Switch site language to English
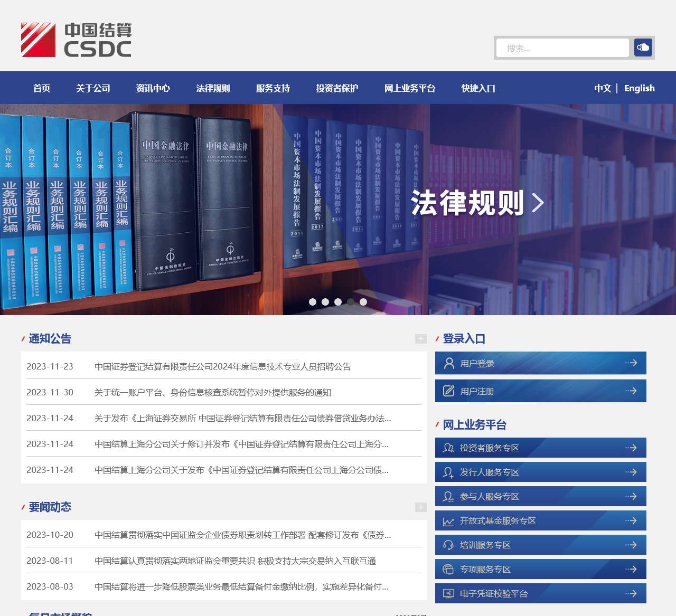 (x=639, y=88)
